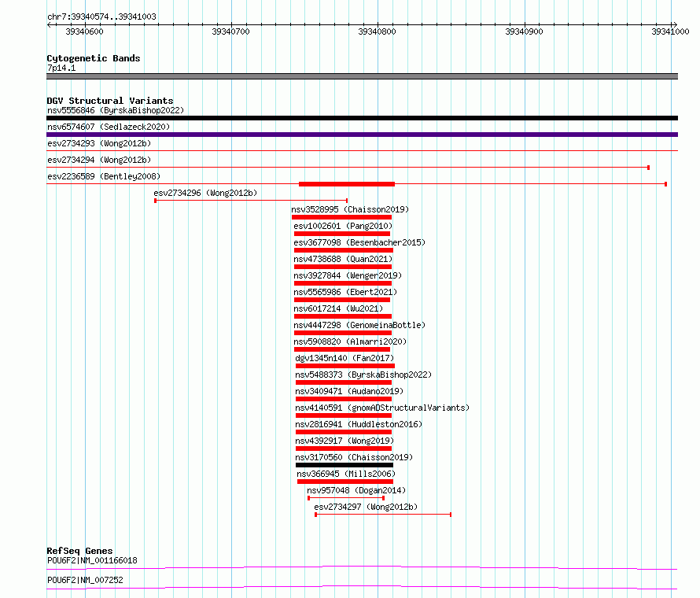
Task: Open variant esv2734293 (Wong2012b)
Action: coord(99,143)
